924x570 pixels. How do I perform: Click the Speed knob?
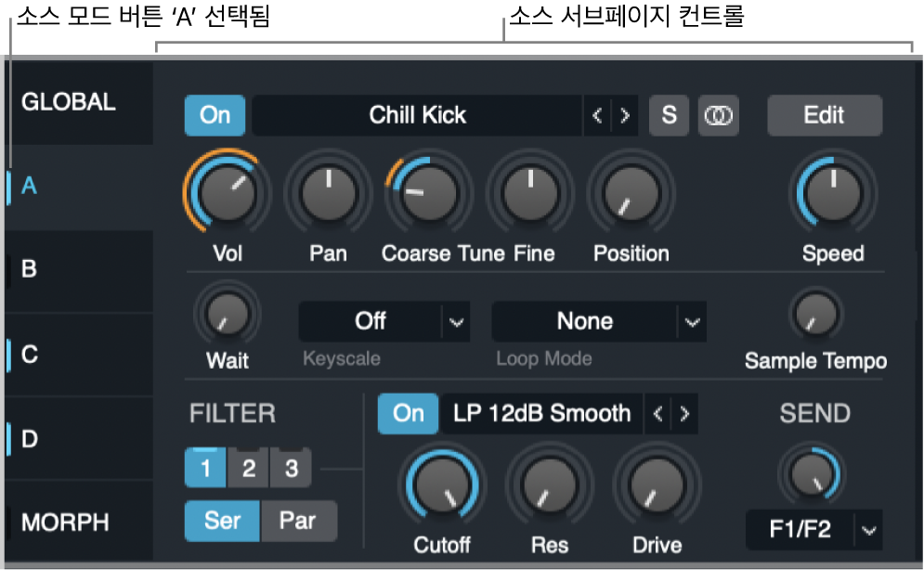point(833,192)
